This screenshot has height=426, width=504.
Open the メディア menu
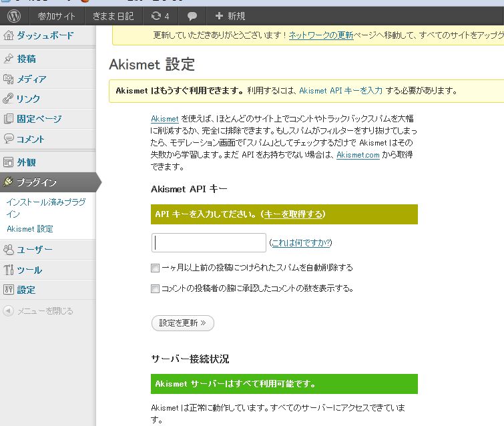pyautogui.click(x=31, y=79)
